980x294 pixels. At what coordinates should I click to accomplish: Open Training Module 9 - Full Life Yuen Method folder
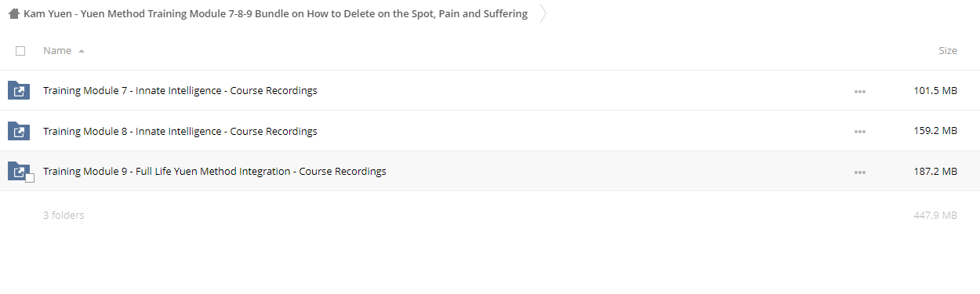click(x=215, y=171)
